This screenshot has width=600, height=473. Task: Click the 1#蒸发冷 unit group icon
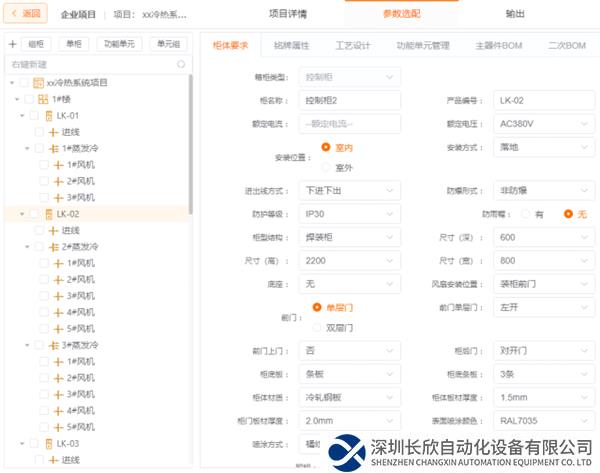click(x=53, y=148)
